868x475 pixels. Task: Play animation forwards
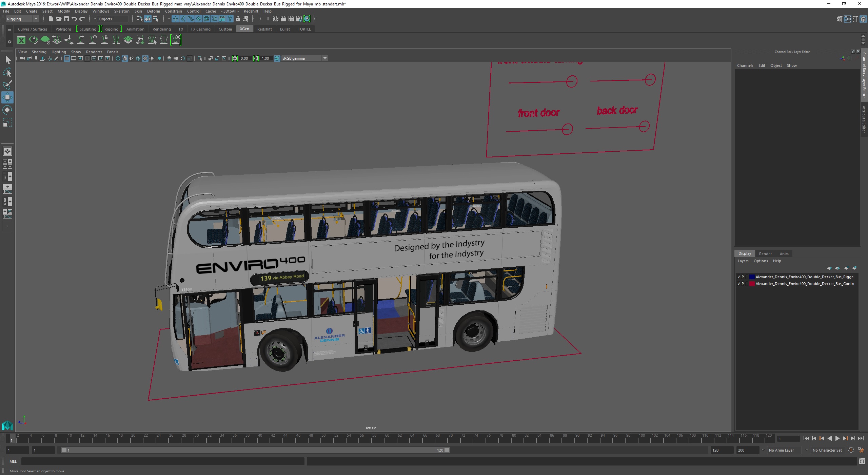click(x=837, y=439)
